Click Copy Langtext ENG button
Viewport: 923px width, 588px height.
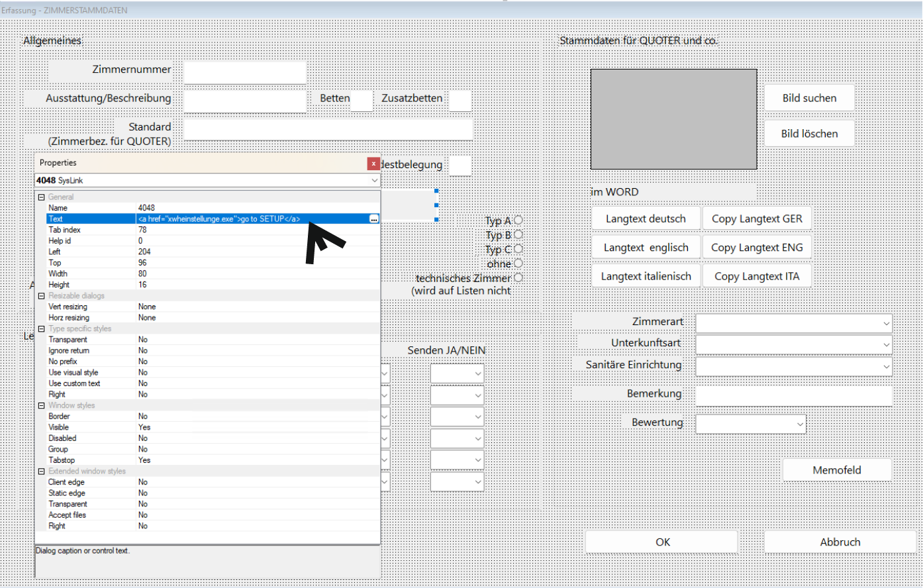point(757,248)
